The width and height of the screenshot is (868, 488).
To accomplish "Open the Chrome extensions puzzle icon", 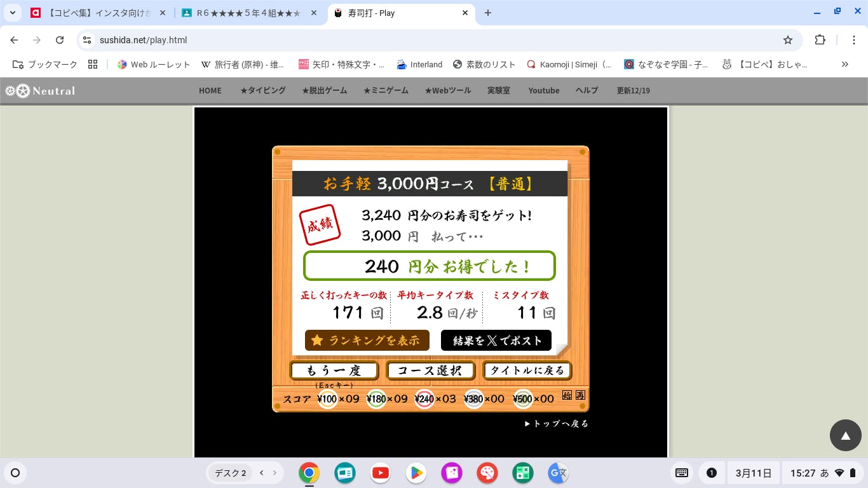I will click(x=820, y=40).
